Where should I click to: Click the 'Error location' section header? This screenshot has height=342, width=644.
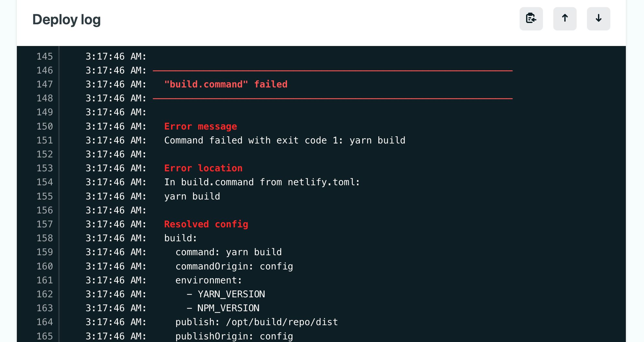coord(203,168)
